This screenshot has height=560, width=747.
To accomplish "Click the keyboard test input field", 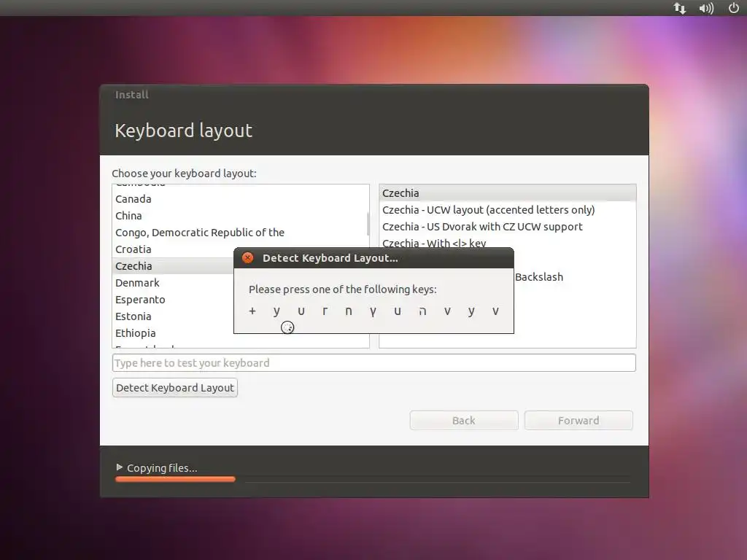I will point(374,363).
